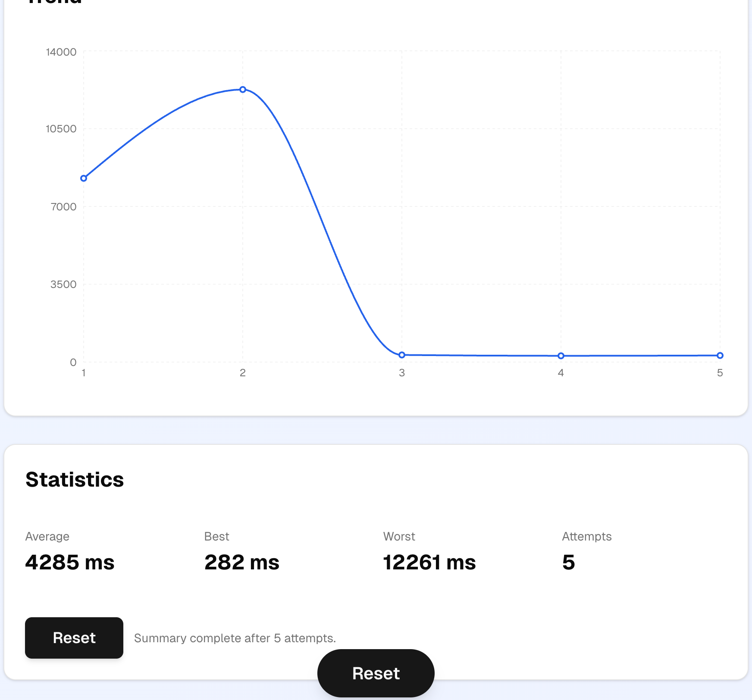Click the 10500 axis label
This screenshot has height=700, width=752.
coord(61,129)
